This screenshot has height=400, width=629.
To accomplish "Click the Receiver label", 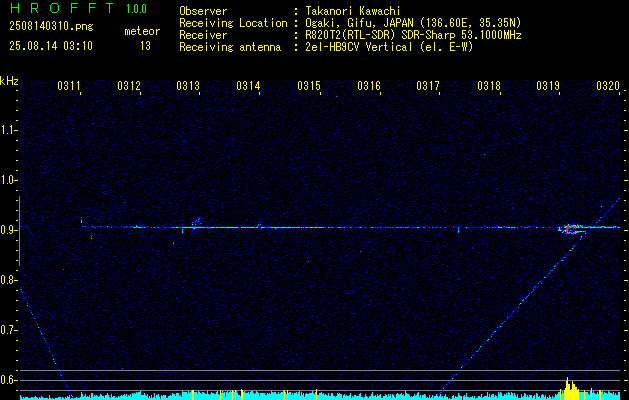I will tap(203, 35).
